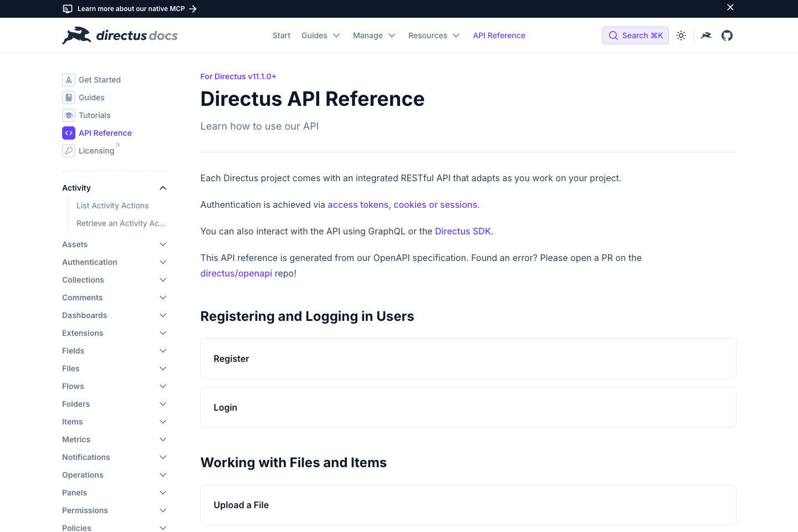The image size is (798, 532).
Task: Click the Search field in the header
Action: tap(635, 35)
